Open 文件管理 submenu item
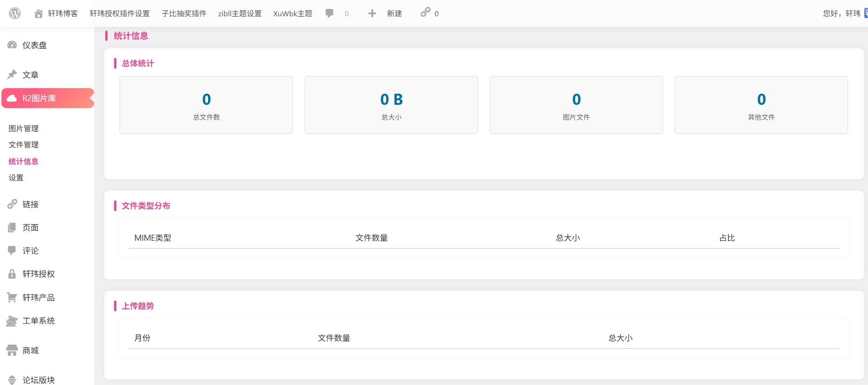The width and height of the screenshot is (868, 385). pos(24,145)
